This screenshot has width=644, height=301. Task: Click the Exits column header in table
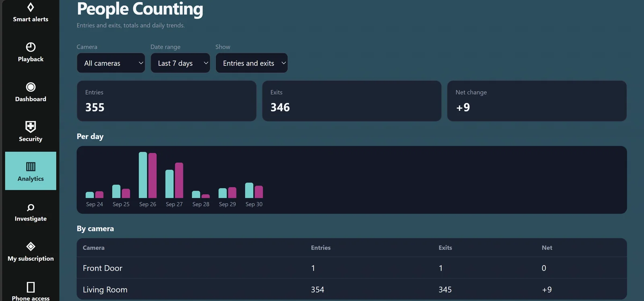coord(445,248)
